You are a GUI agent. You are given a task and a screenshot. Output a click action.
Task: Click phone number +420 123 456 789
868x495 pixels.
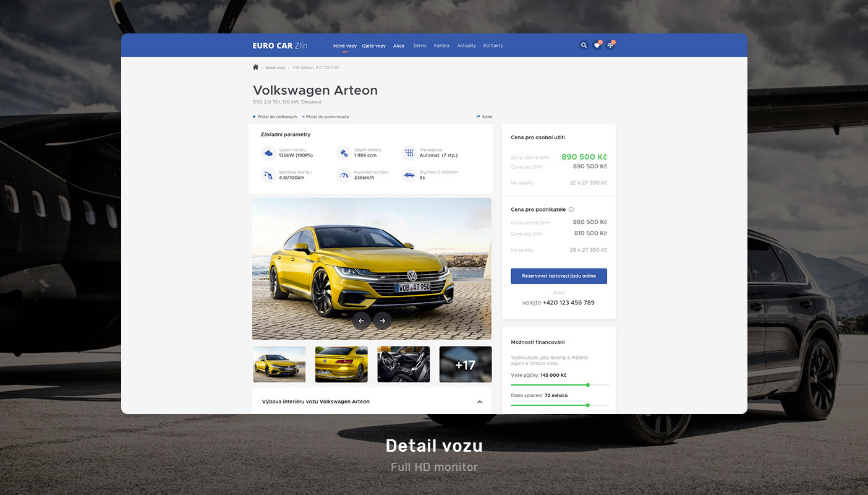tap(569, 303)
